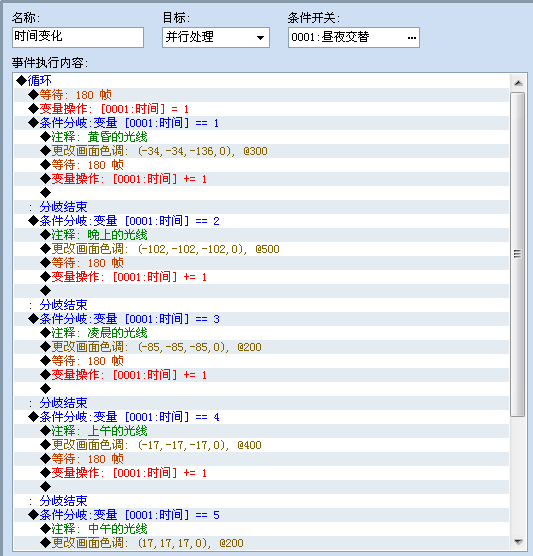Select the 分歧结束 row after 时间 == 3 branch
The image size is (533, 556).
pos(261,403)
